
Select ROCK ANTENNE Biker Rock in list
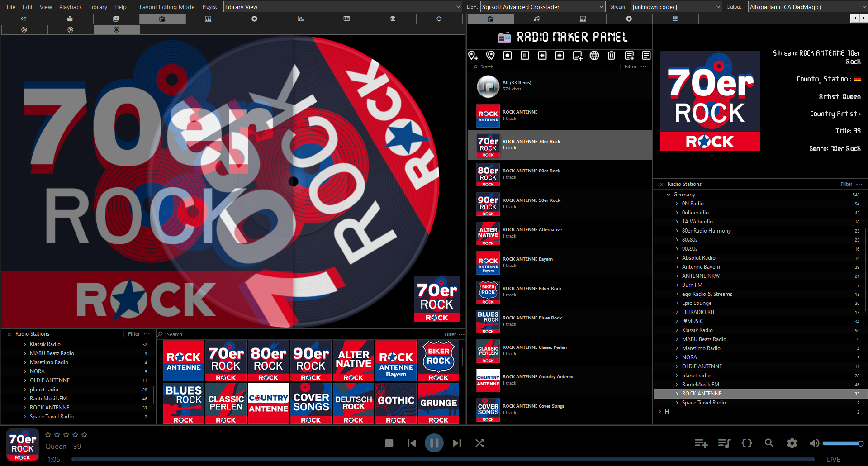coord(560,292)
